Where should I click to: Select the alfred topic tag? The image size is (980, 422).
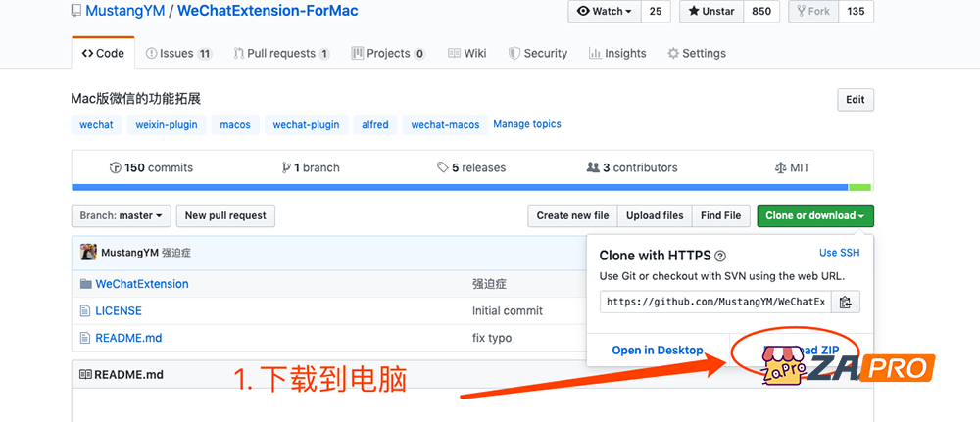(375, 125)
